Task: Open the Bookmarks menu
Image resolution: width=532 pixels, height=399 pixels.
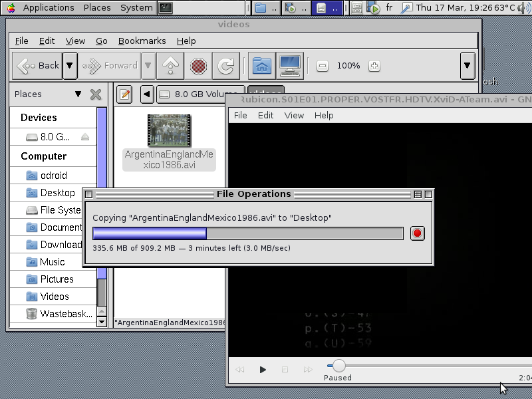Action: (x=142, y=41)
